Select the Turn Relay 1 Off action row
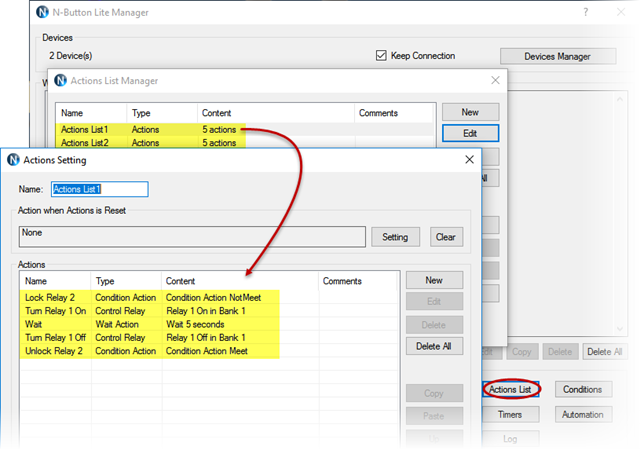This screenshot has height=450, width=640. [208, 338]
